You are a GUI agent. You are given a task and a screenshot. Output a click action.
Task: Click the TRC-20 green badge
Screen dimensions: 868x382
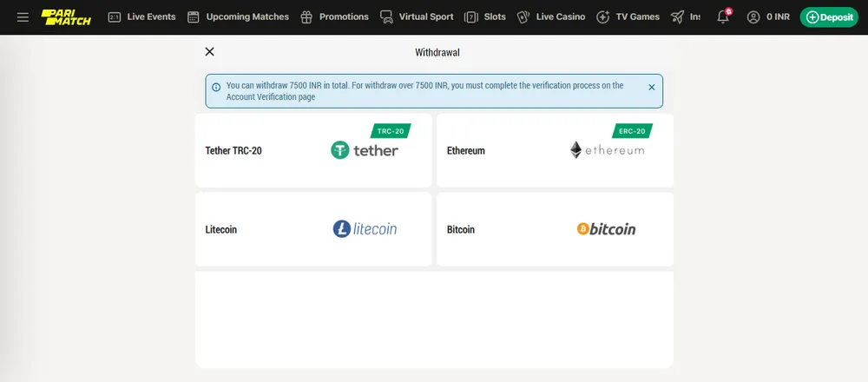tap(391, 131)
